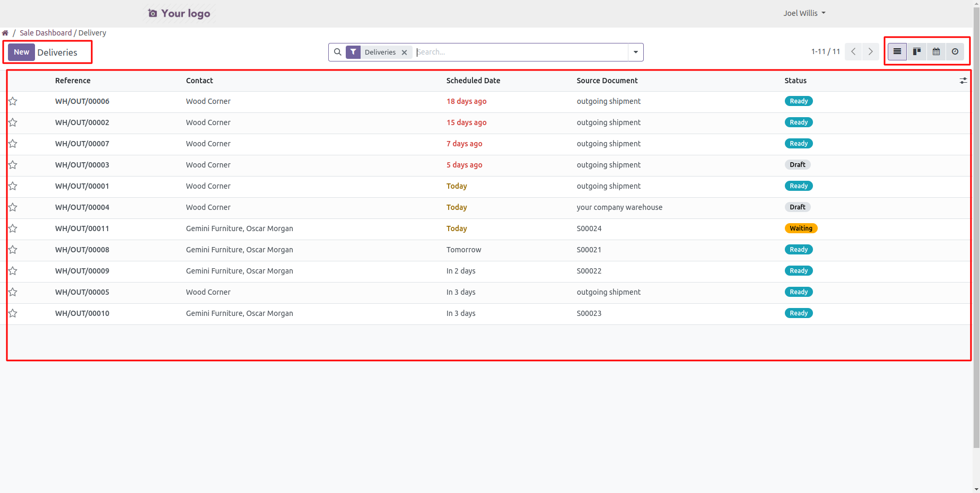
Task: Click the Deliveries page title
Action: coord(57,52)
